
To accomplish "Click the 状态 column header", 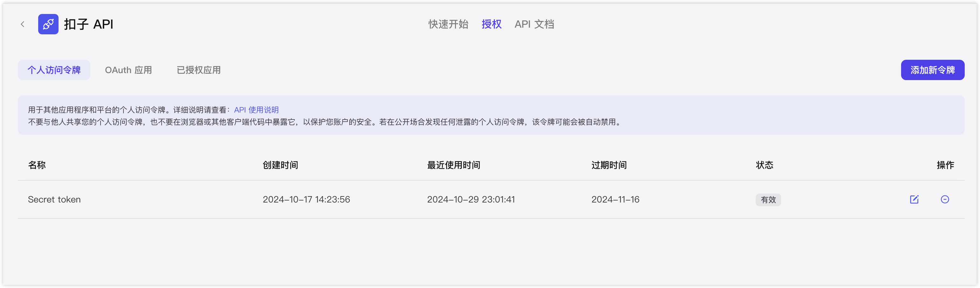I will pos(764,165).
